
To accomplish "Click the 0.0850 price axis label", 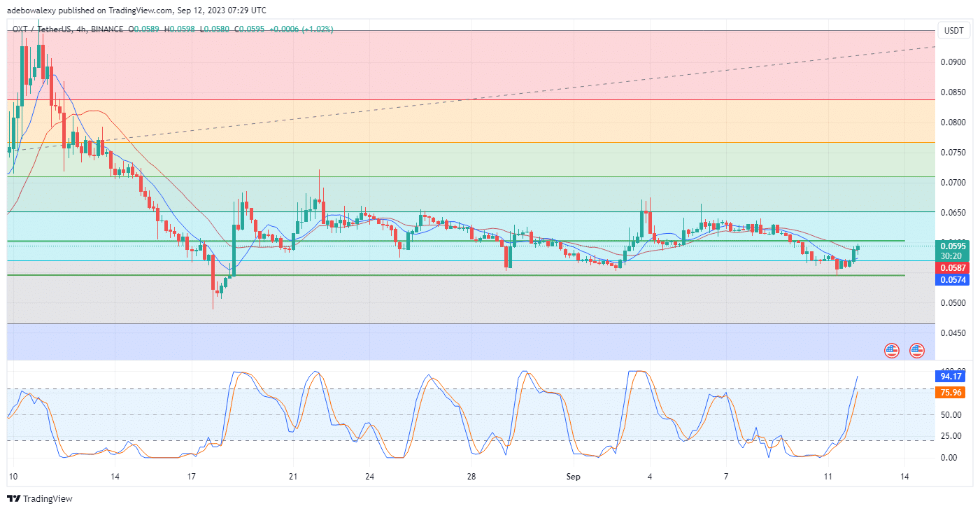I will pos(952,92).
